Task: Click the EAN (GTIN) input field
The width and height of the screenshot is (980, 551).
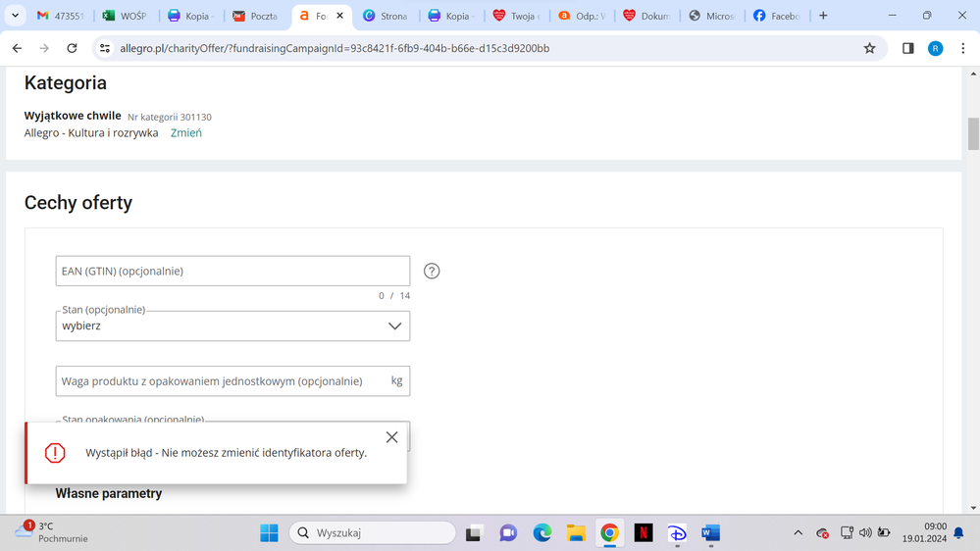Action: [232, 271]
